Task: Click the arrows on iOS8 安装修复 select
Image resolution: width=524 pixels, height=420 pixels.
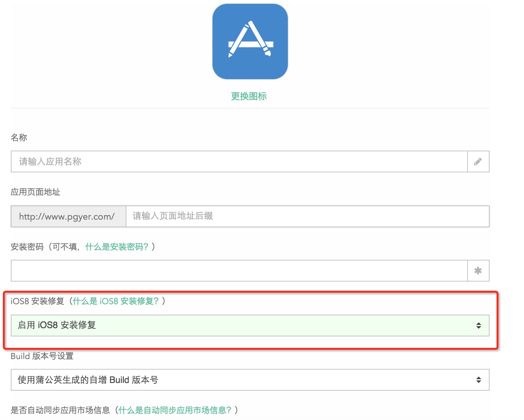Action: (478, 325)
